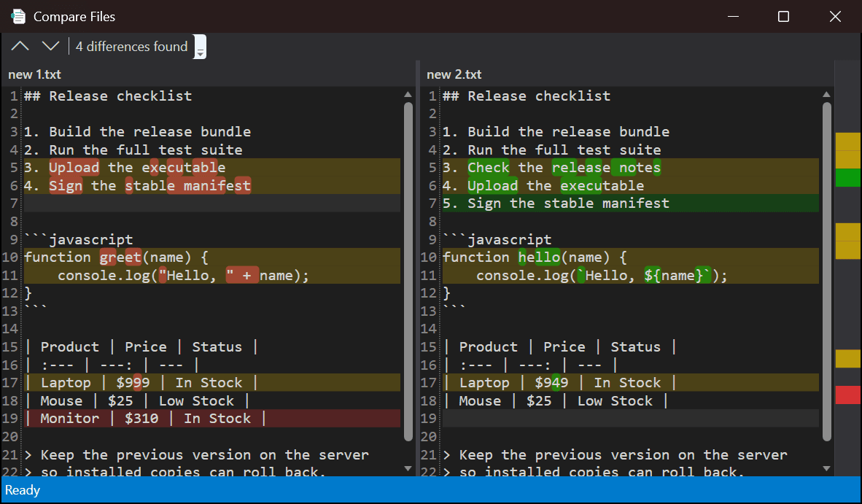Image resolution: width=862 pixels, height=504 pixels.
Task: Click '## Release checklist' heading in new 2.txt
Action: pyautogui.click(x=527, y=96)
